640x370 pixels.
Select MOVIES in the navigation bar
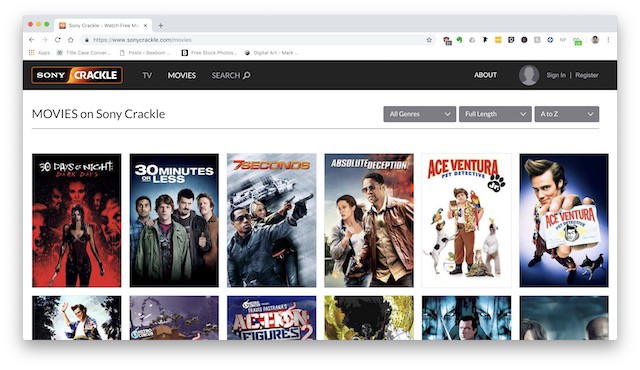[182, 75]
